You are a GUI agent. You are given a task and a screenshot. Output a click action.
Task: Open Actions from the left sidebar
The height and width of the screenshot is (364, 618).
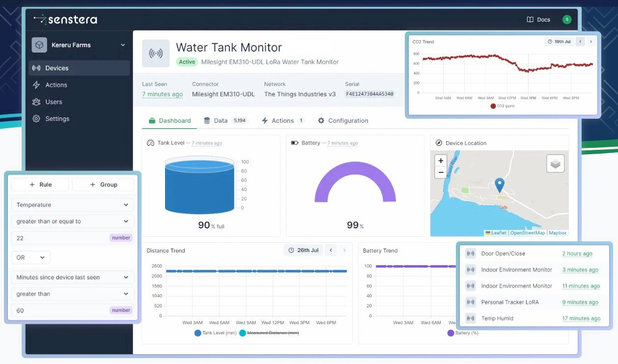click(56, 85)
